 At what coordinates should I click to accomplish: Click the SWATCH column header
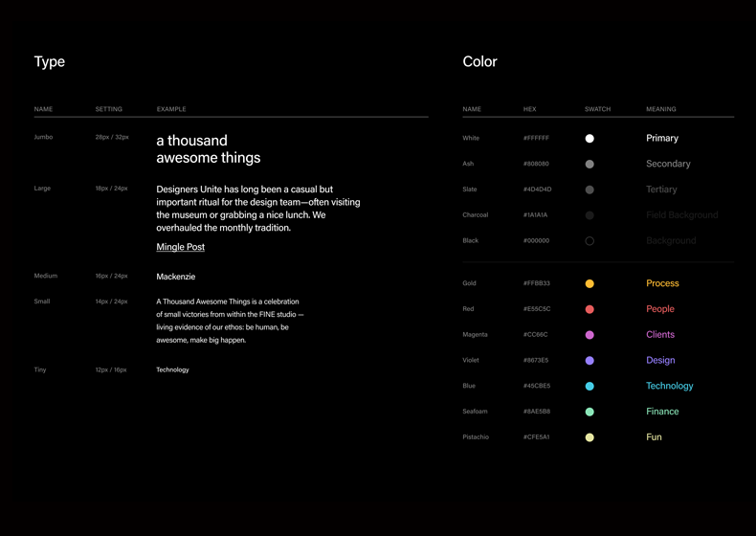[x=597, y=109]
